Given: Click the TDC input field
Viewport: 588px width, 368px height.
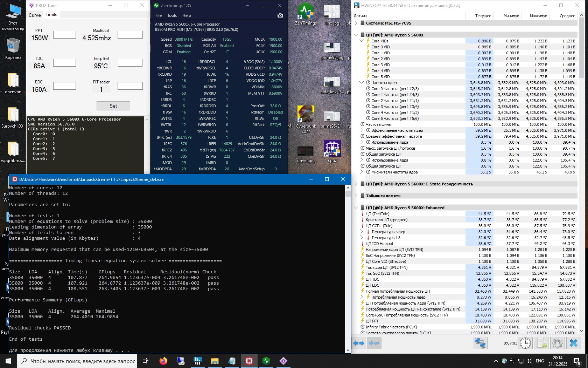Looking at the screenshot, I should (64, 63).
